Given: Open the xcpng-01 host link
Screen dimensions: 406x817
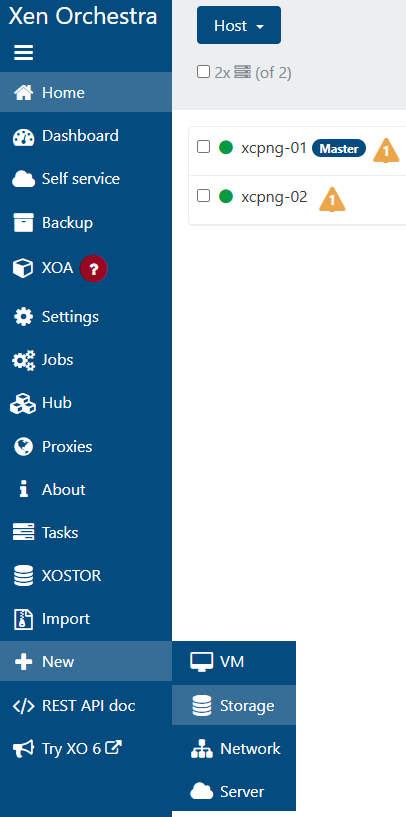Looking at the screenshot, I should tap(274, 148).
